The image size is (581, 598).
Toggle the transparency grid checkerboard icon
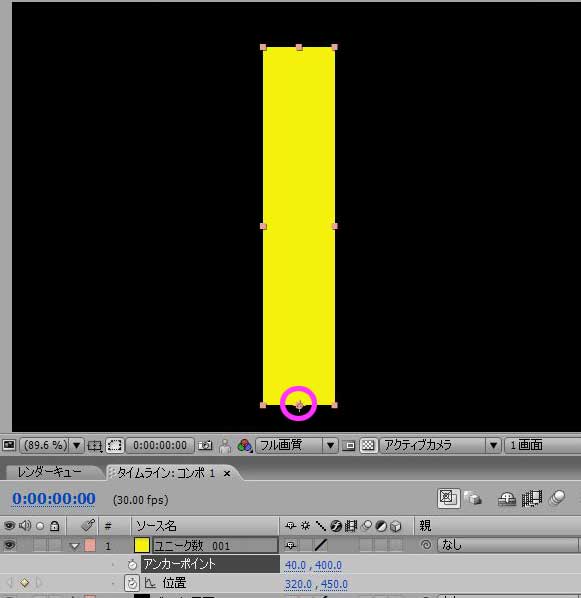pos(368,445)
